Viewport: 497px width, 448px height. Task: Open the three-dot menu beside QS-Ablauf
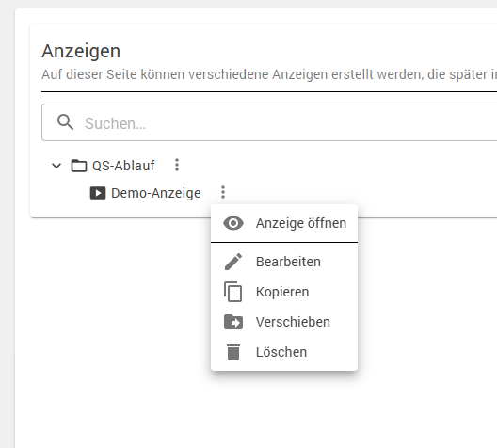177,165
